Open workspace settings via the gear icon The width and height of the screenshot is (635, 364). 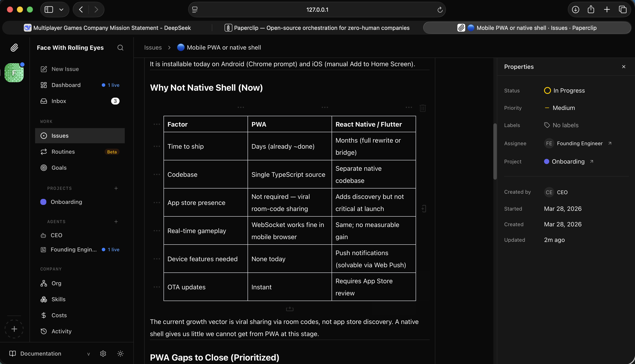coord(103,353)
